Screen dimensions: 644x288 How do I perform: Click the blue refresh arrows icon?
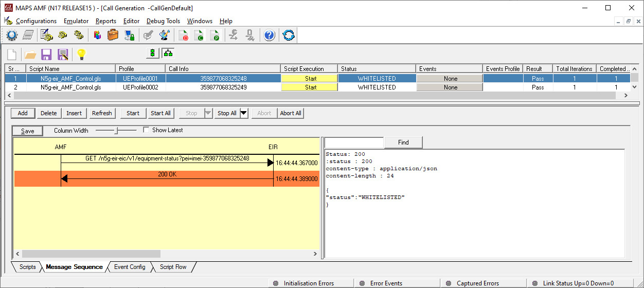tap(289, 35)
